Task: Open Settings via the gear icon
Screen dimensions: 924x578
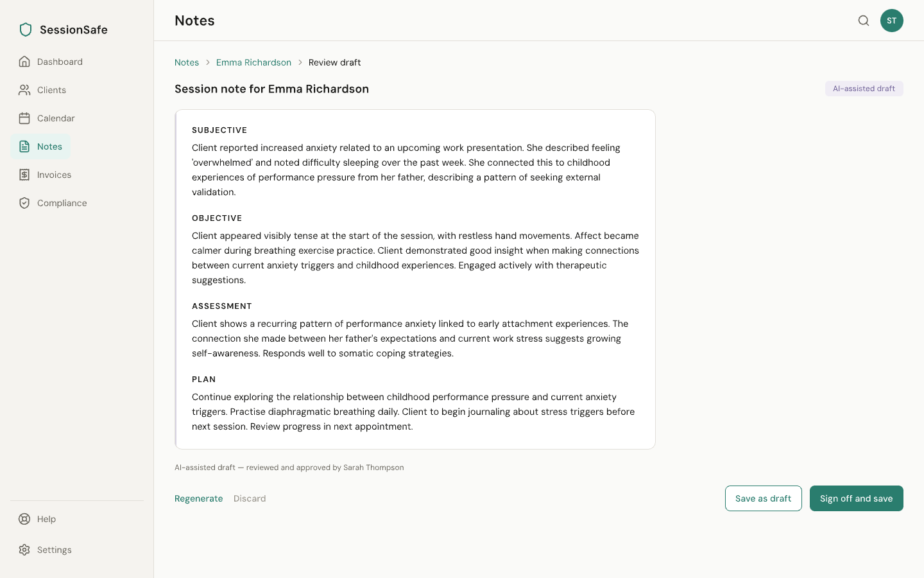Action: point(24,550)
